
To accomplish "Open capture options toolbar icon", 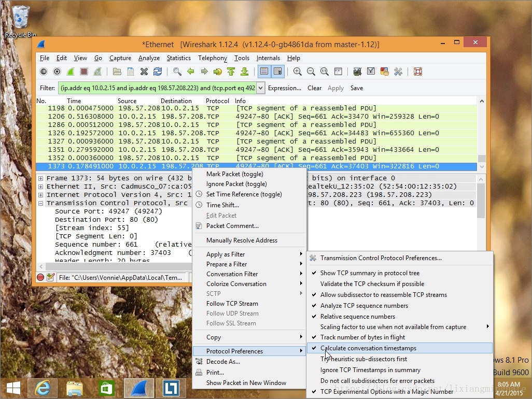I will pos(57,72).
